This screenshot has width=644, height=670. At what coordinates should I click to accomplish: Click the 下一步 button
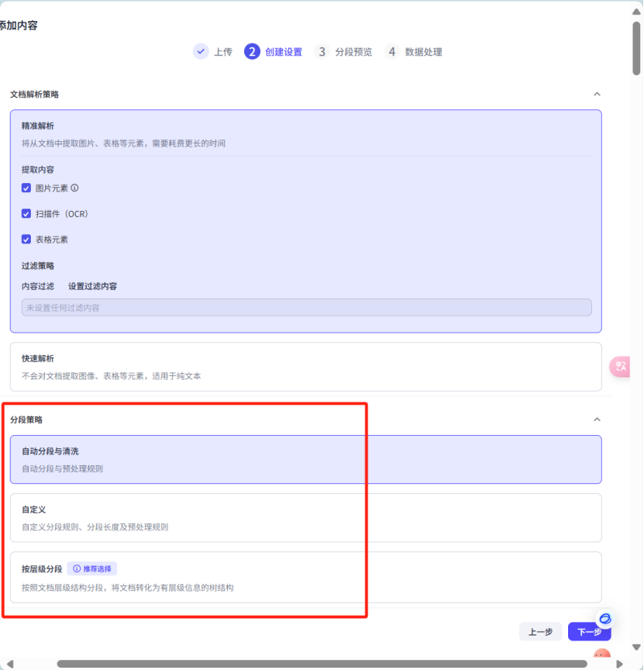589,631
